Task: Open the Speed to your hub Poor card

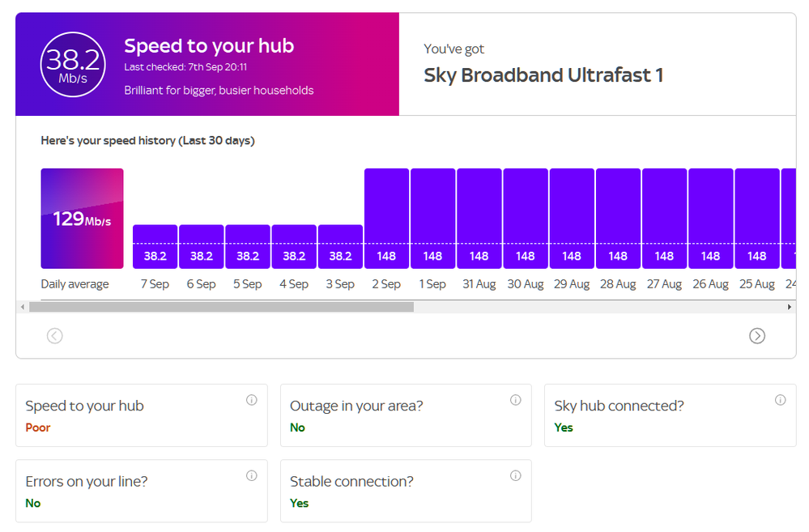Action: 141,415
